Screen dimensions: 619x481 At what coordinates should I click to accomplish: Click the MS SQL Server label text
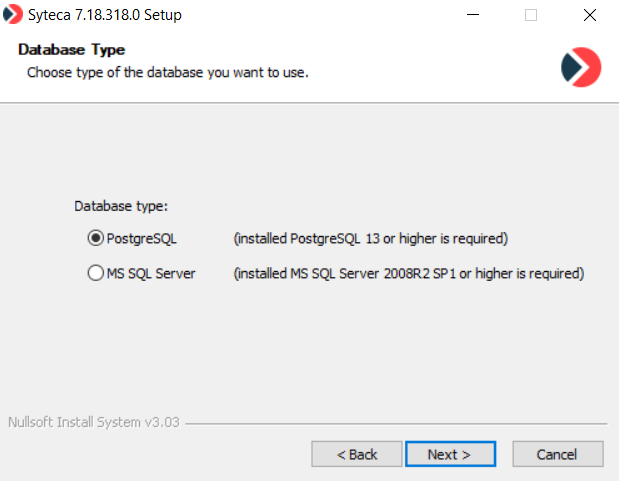151,273
